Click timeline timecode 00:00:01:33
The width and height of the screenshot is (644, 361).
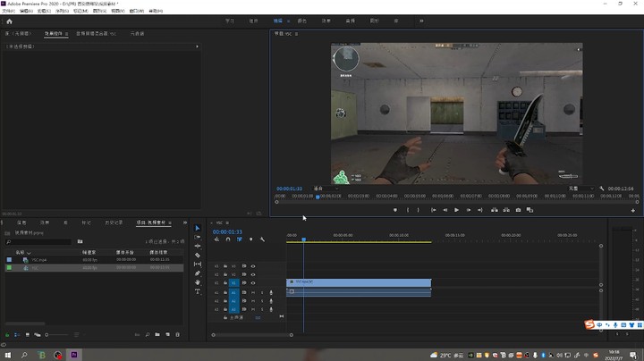227,231
